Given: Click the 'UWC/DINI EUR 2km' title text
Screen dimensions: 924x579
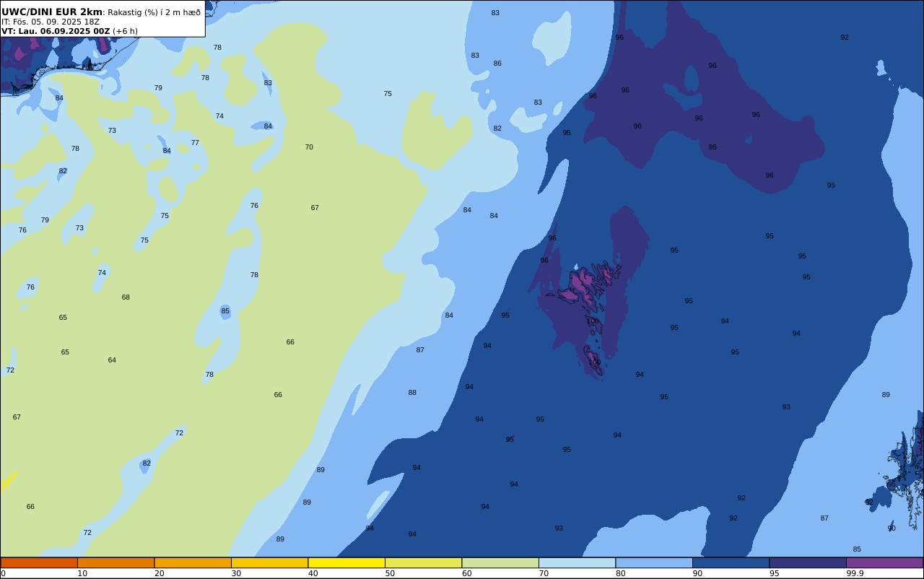Looking at the screenshot, I should (x=52, y=12).
